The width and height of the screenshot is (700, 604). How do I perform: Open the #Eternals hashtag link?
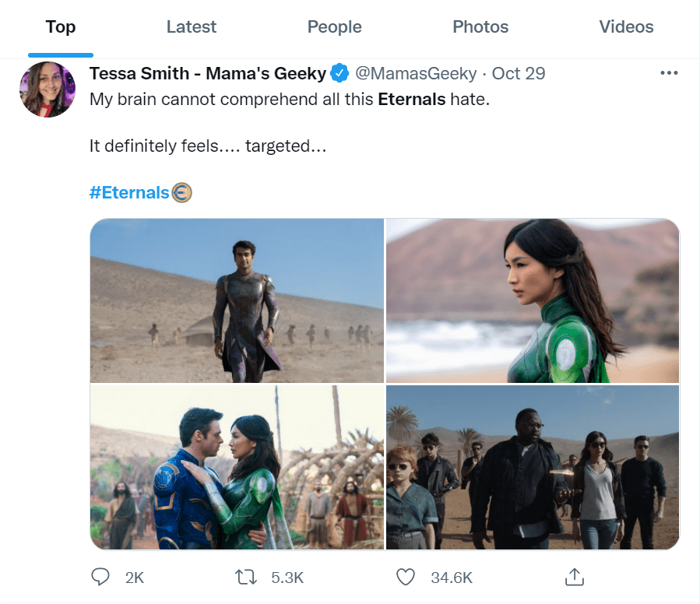coord(129,192)
